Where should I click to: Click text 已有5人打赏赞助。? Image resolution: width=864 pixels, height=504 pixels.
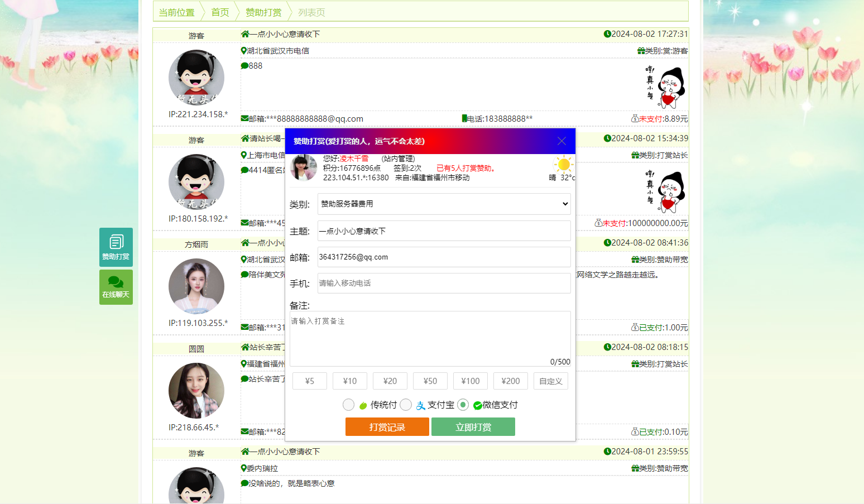465,168
